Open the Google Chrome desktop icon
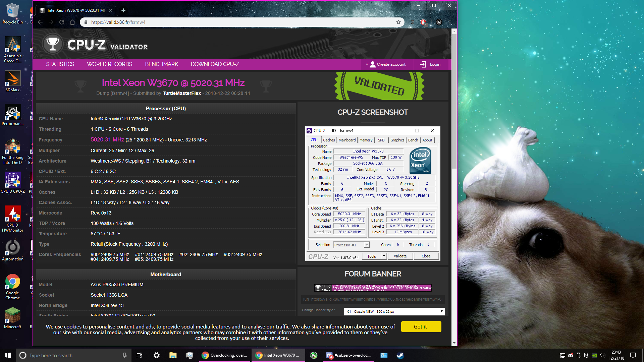644x362 pixels. tap(12, 287)
